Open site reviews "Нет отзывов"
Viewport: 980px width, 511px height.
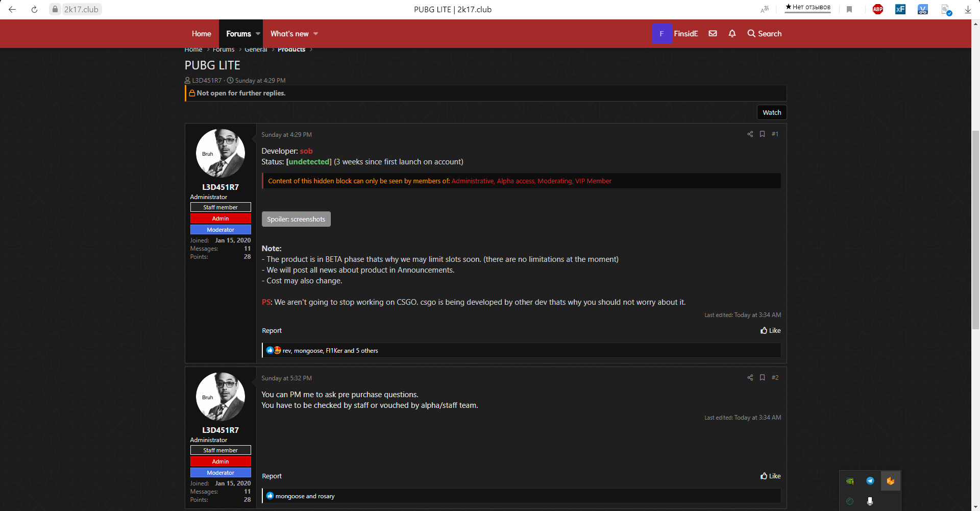point(808,7)
